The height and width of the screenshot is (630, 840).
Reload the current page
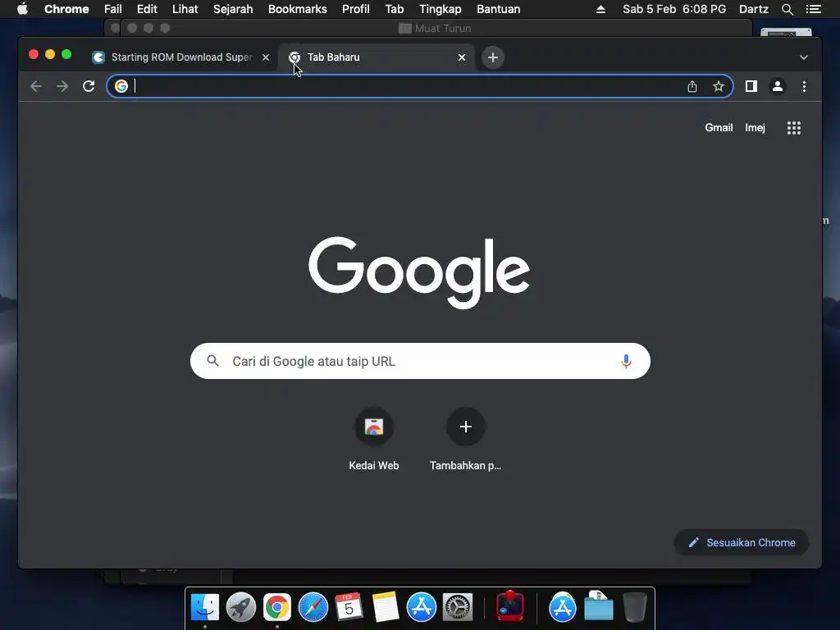(x=89, y=86)
